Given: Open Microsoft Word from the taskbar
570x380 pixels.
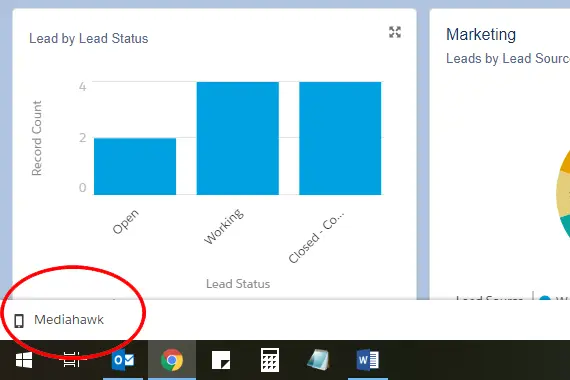Looking at the screenshot, I should click(368, 360).
